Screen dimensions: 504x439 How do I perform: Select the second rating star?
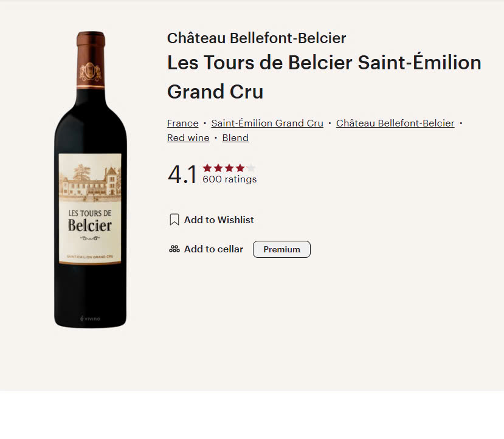click(x=218, y=168)
